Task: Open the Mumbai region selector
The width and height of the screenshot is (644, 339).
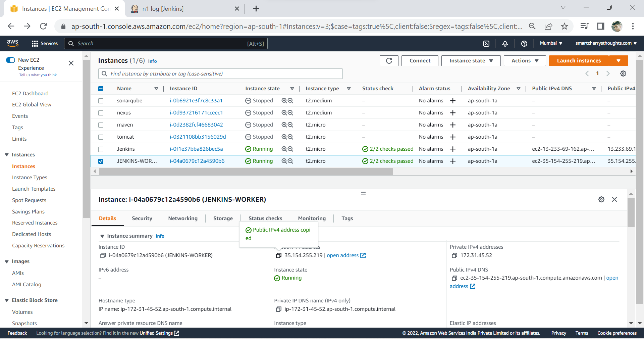Action: pyautogui.click(x=551, y=43)
